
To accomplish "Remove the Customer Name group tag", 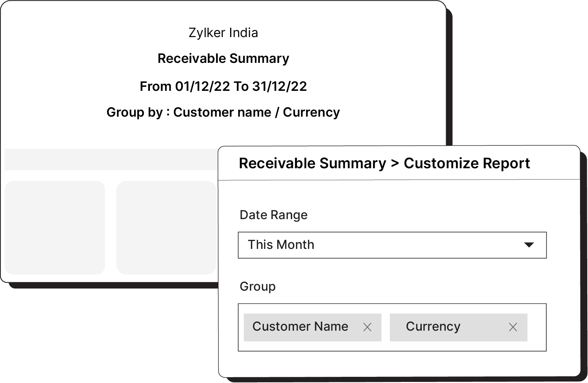I will click(x=367, y=327).
